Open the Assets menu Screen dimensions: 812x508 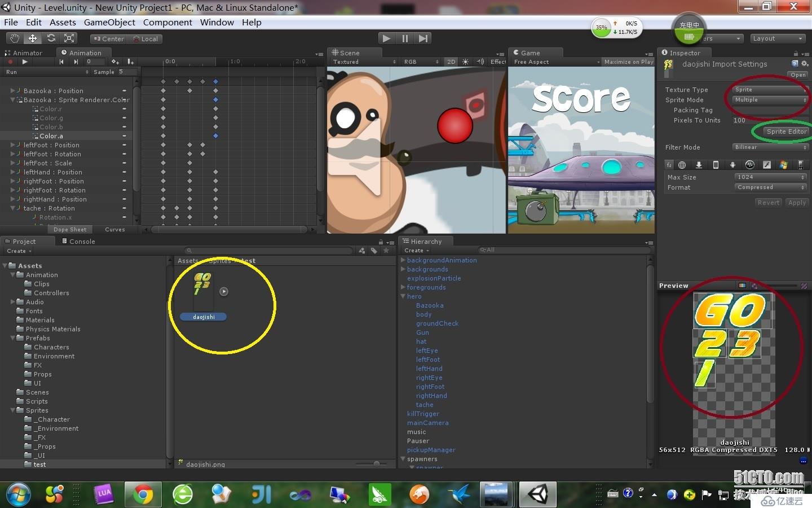63,23
